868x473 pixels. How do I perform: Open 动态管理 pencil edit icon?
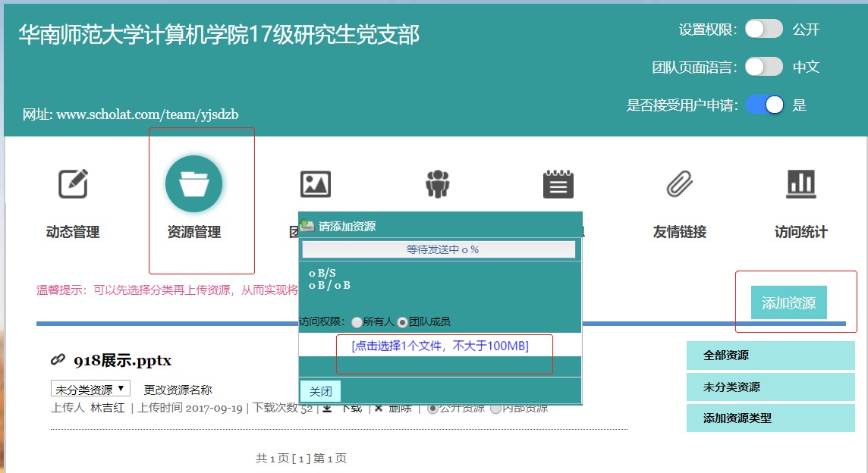pyautogui.click(x=73, y=183)
